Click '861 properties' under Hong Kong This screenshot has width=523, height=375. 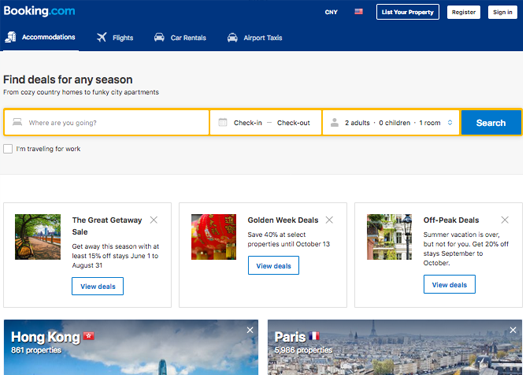[x=36, y=350]
